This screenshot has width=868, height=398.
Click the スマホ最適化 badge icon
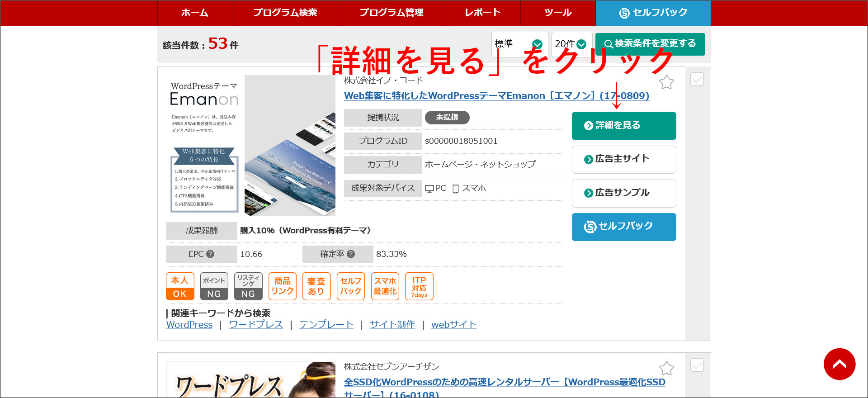pos(385,286)
